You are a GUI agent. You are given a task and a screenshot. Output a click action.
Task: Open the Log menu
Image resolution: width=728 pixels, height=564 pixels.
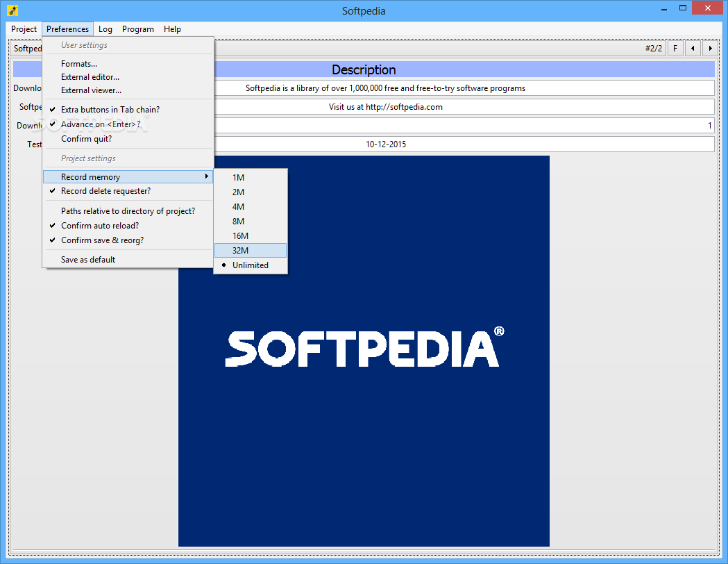(x=105, y=28)
